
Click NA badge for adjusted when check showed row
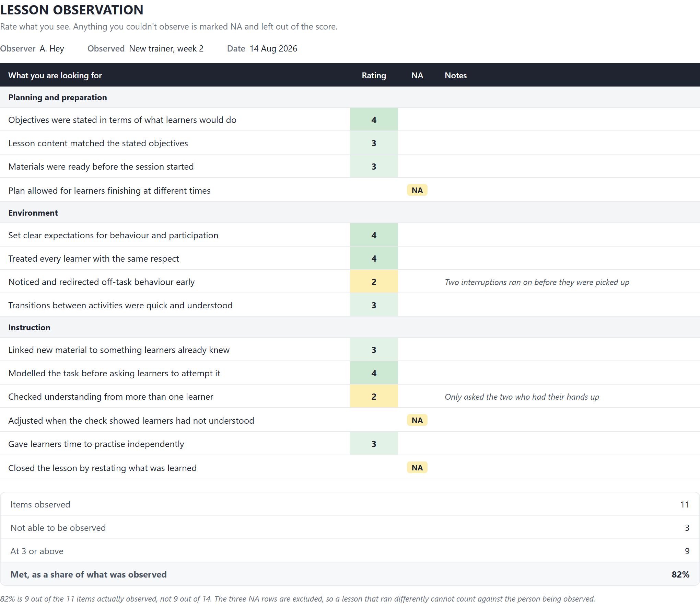pyautogui.click(x=417, y=420)
